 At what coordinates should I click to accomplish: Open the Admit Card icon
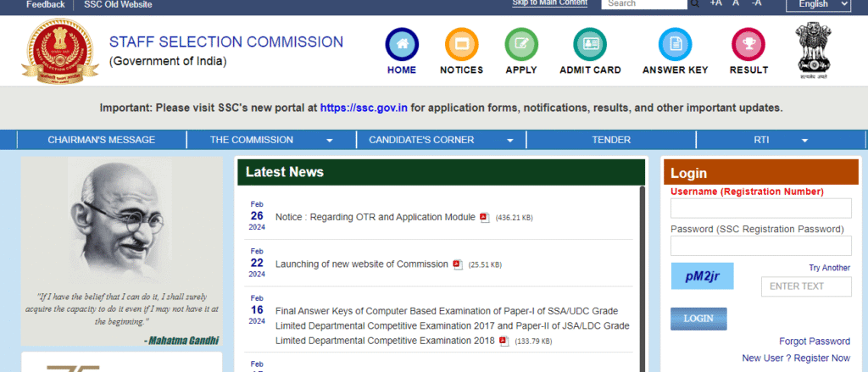pos(590,44)
